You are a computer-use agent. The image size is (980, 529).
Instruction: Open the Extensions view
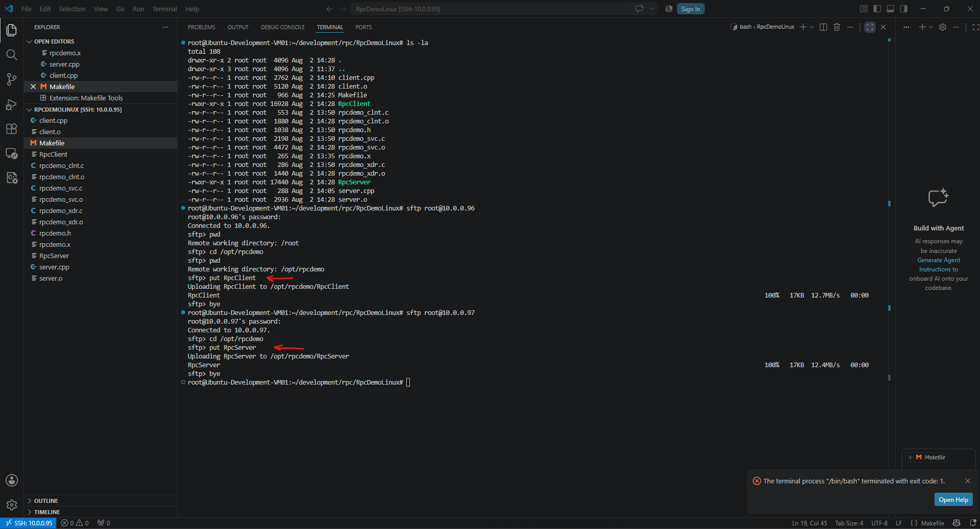click(x=11, y=129)
